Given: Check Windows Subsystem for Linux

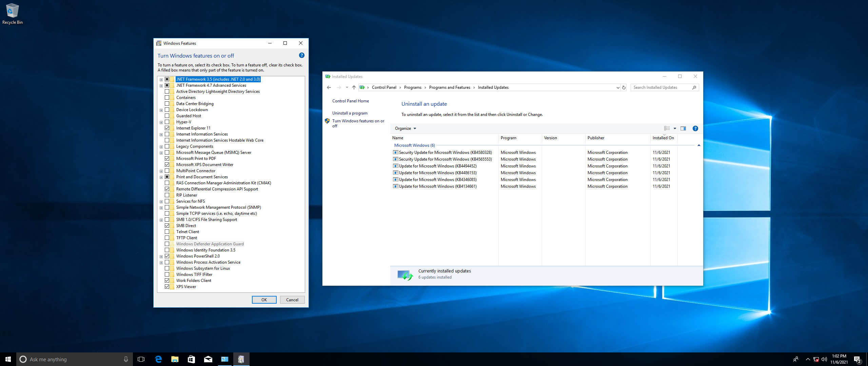Looking at the screenshot, I should click(167, 268).
